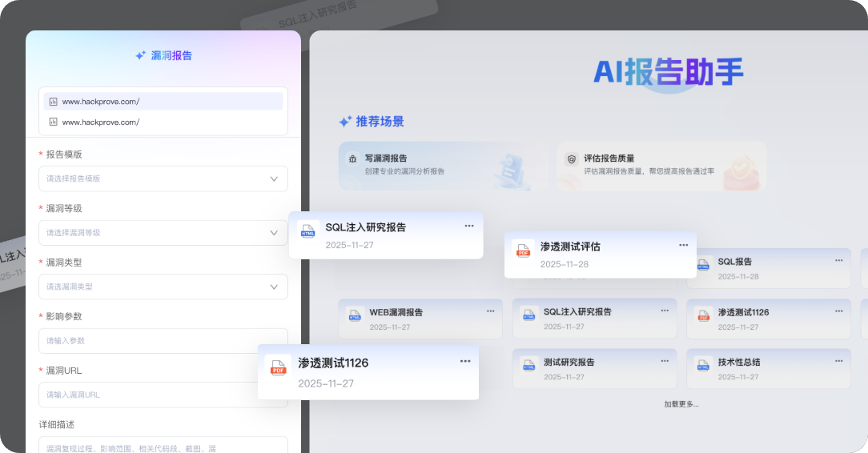Click the HTML icon on SQL注入研究报告 floating card
The image size is (868, 453).
pos(308,231)
